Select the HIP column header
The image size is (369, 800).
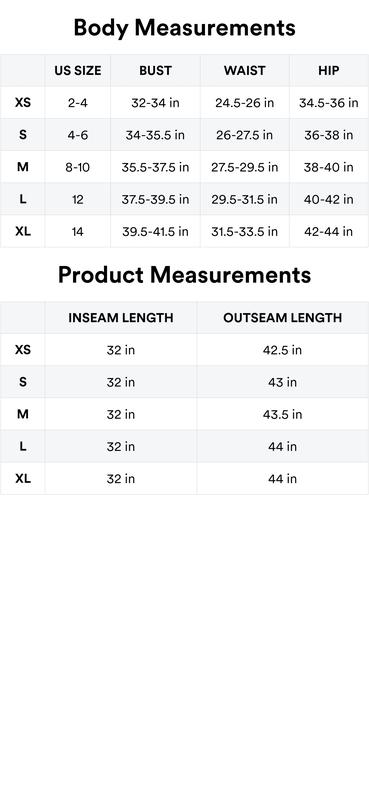[329, 70]
